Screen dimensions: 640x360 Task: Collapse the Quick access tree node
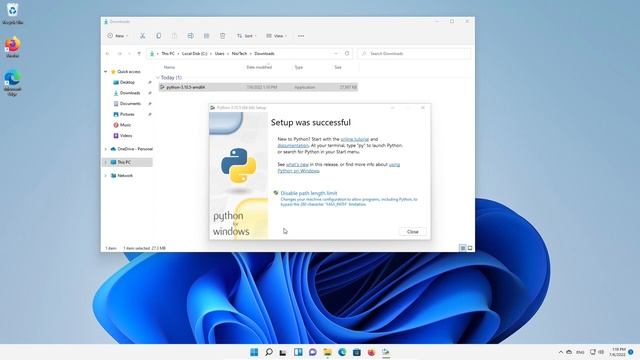point(106,72)
